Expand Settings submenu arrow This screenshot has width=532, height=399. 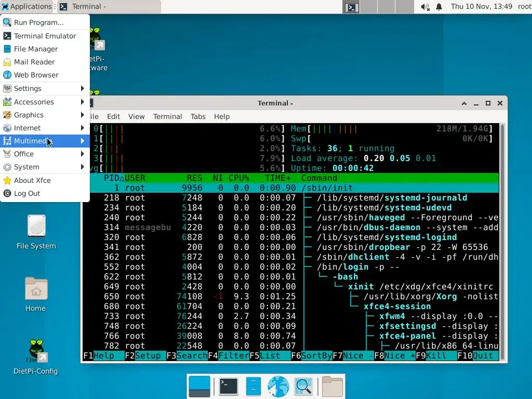click(83, 88)
